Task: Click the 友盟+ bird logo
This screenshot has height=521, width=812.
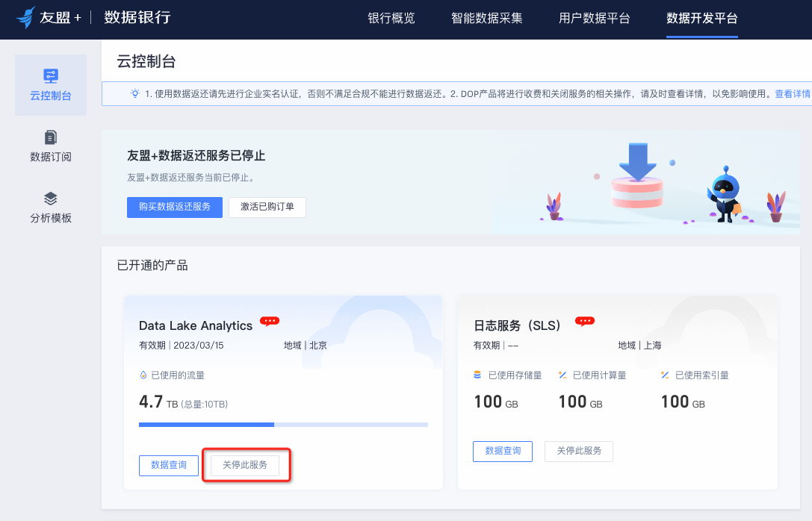Action: tap(26, 18)
